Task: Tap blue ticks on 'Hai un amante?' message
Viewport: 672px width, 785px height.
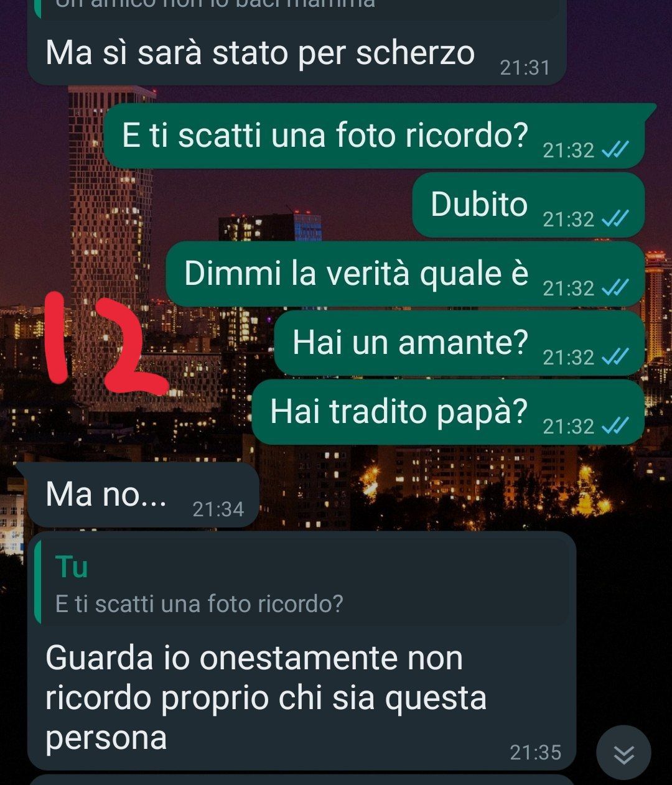Action: pyautogui.click(x=616, y=356)
